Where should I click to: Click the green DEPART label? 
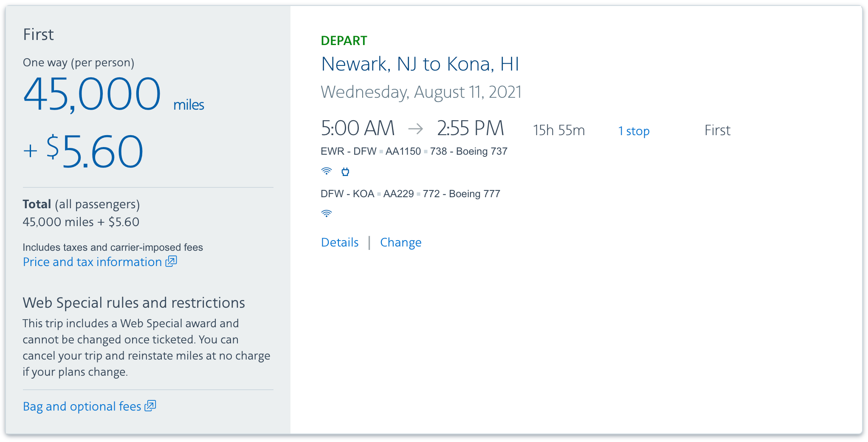pos(344,41)
